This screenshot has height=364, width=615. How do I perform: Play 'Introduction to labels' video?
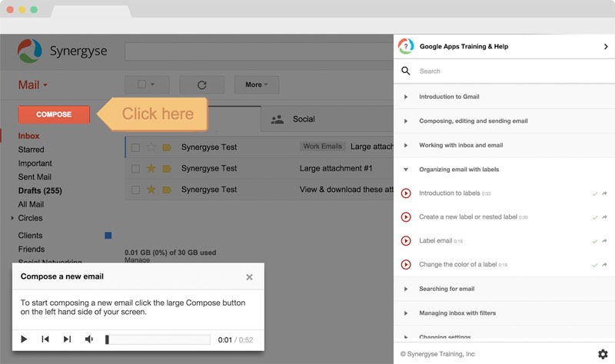(406, 194)
